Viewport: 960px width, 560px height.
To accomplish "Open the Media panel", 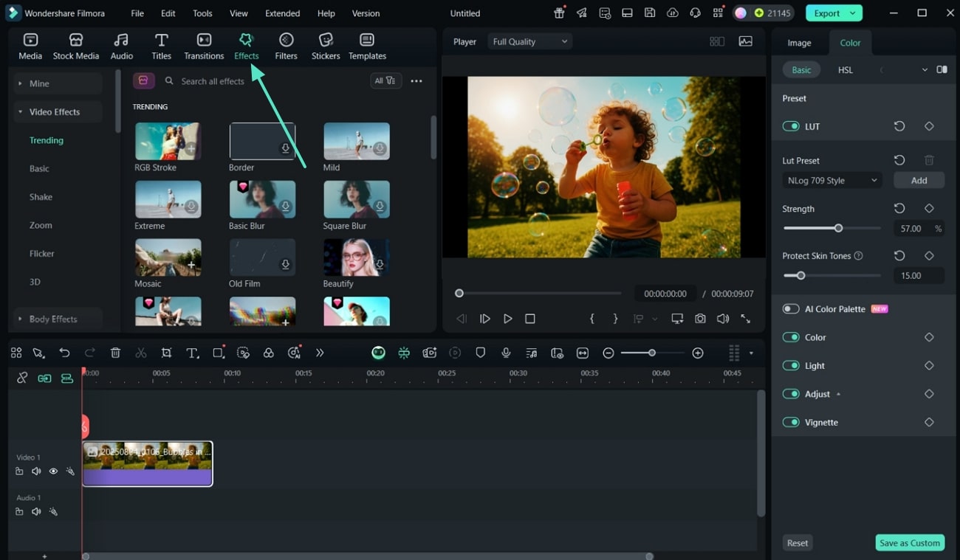I will coord(30,46).
